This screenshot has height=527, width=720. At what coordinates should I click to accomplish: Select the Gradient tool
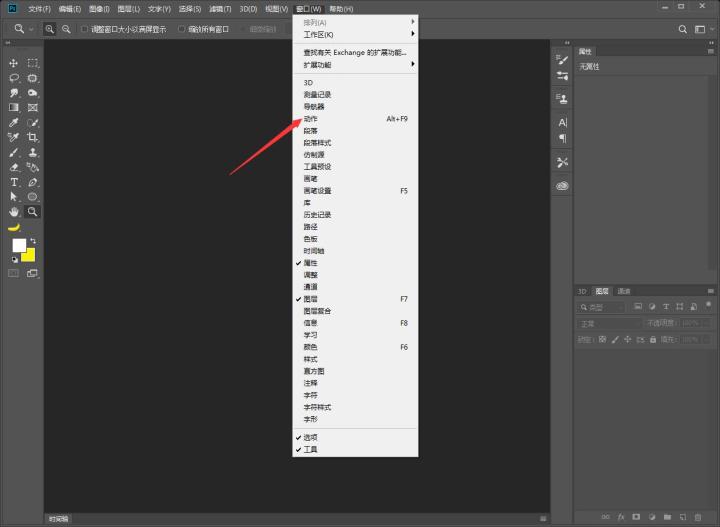point(13,107)
